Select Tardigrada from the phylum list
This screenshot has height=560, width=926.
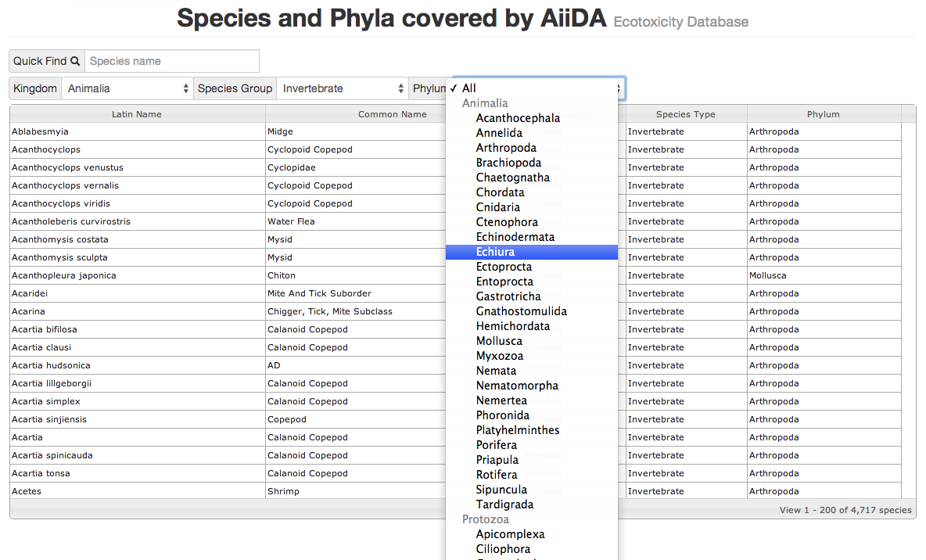click(504, 504)
